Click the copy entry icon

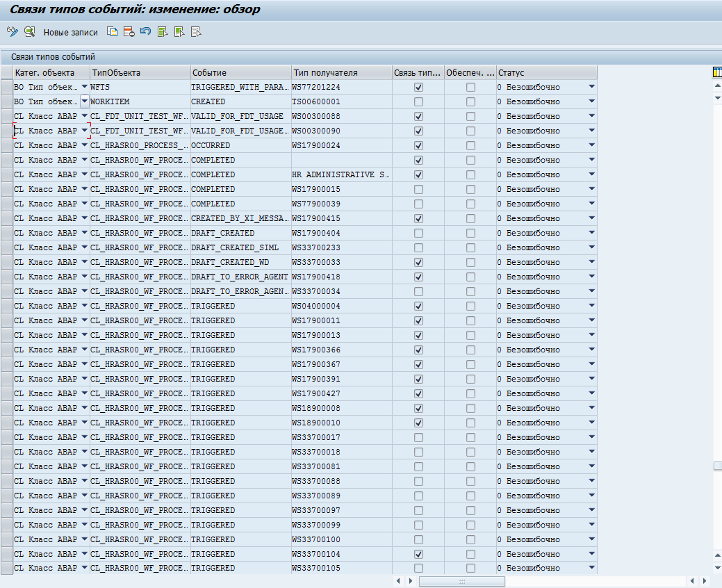[x=112, y=32]
